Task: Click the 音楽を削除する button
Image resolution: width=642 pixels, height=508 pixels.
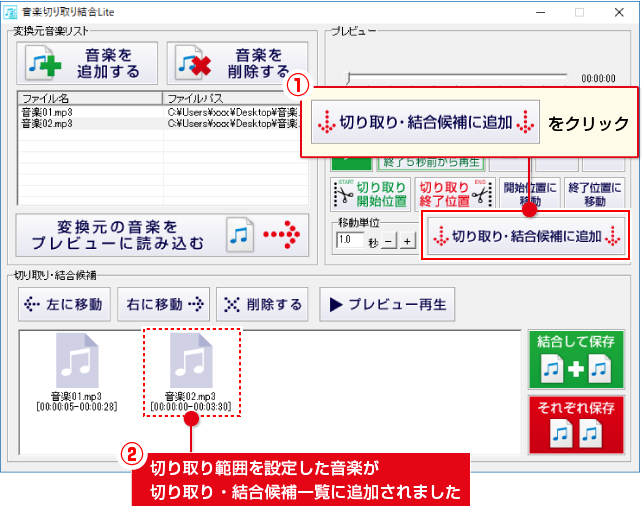Action: [x=237, y=63]
